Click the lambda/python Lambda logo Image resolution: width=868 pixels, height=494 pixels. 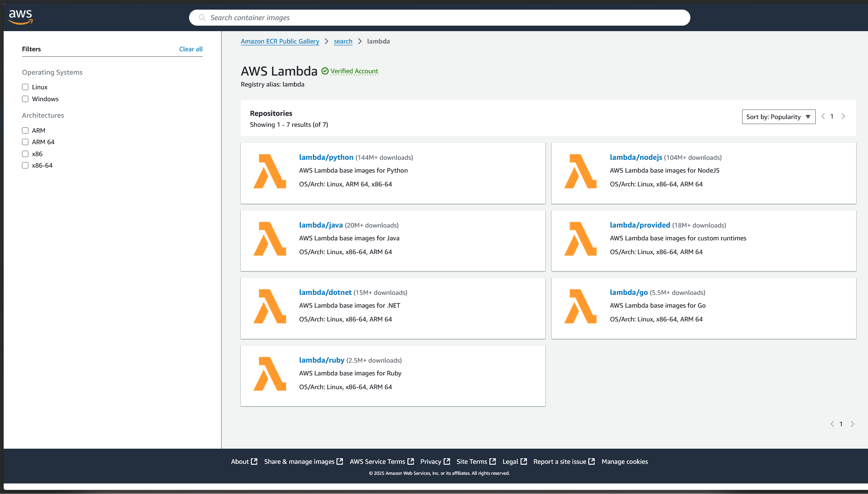[x=270, y=171]
